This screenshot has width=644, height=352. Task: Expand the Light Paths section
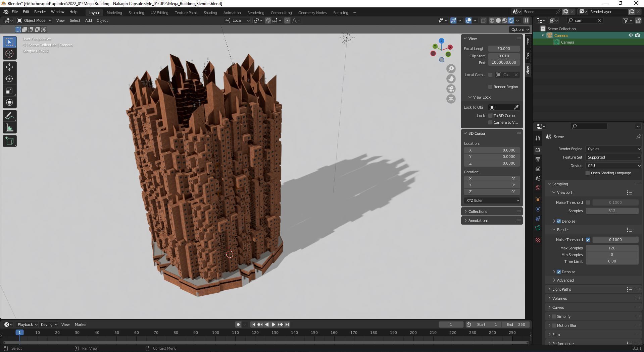(561, 289)
